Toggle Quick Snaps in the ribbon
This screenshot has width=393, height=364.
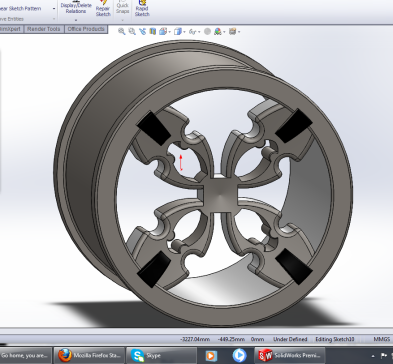(x=122, y=7)
